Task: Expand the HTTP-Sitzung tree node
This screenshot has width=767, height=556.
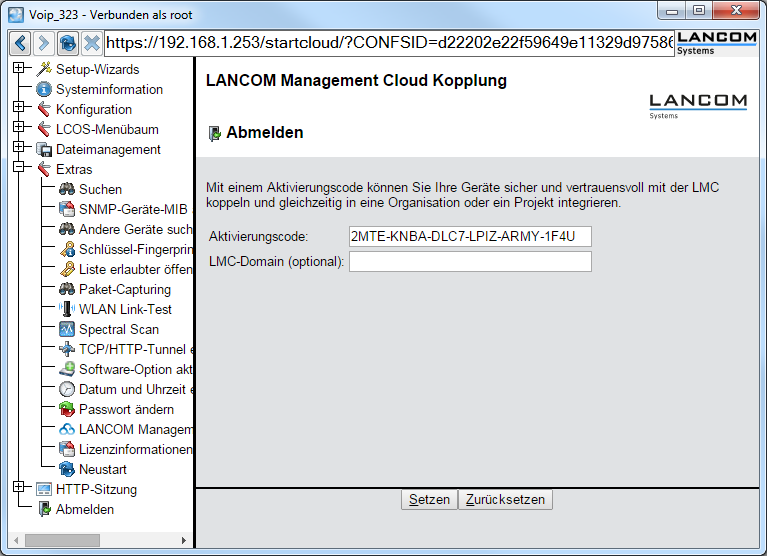Action: coord(18,489)
